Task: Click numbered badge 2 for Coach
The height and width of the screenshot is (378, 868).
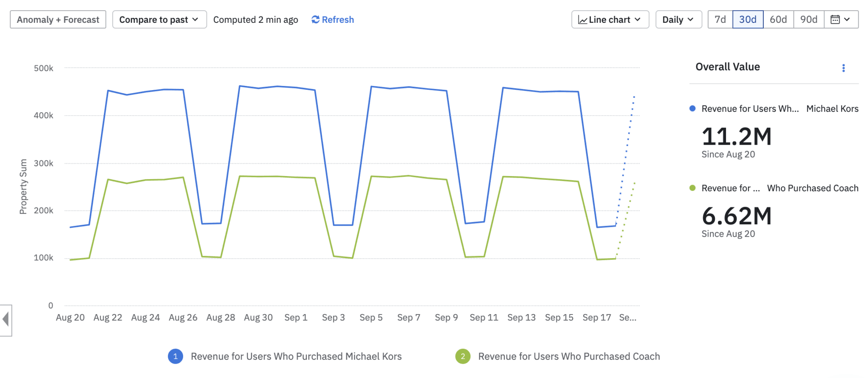Action: coord(463,356)
